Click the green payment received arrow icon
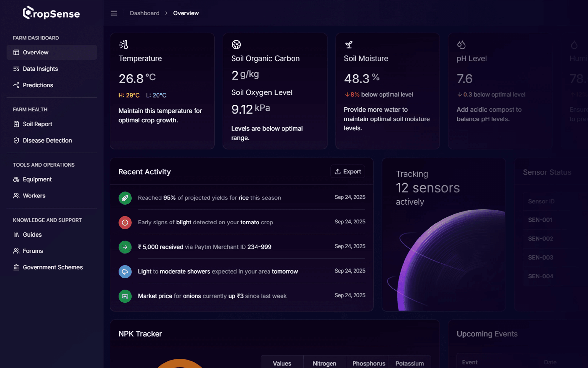588x368 pixels. pyautogui.click(x=125, y=247)
